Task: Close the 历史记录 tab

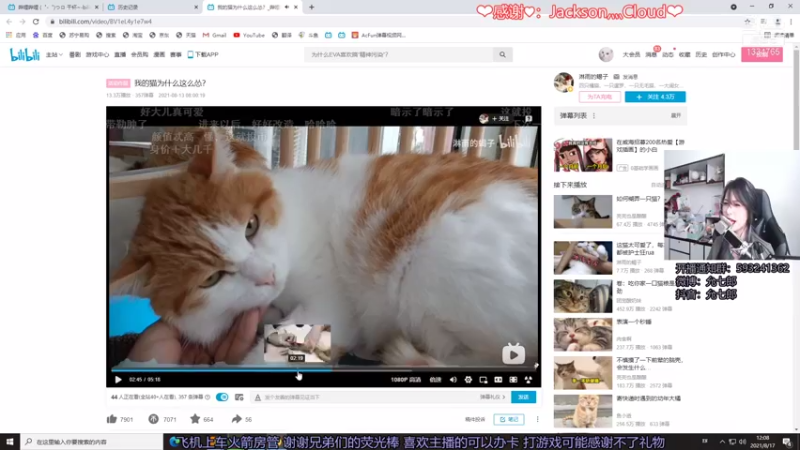Action: point(196,7)
